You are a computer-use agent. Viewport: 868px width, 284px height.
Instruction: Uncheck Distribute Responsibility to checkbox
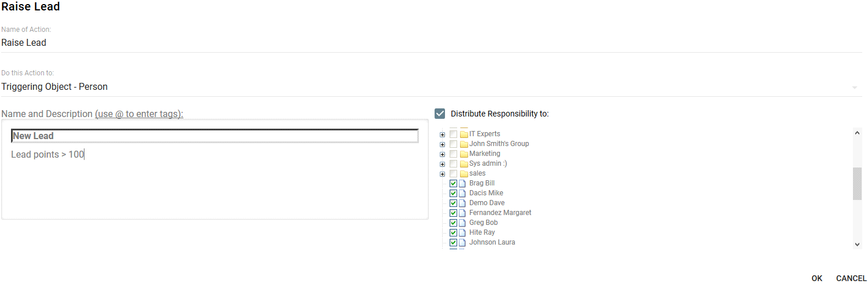pos(440,114)
